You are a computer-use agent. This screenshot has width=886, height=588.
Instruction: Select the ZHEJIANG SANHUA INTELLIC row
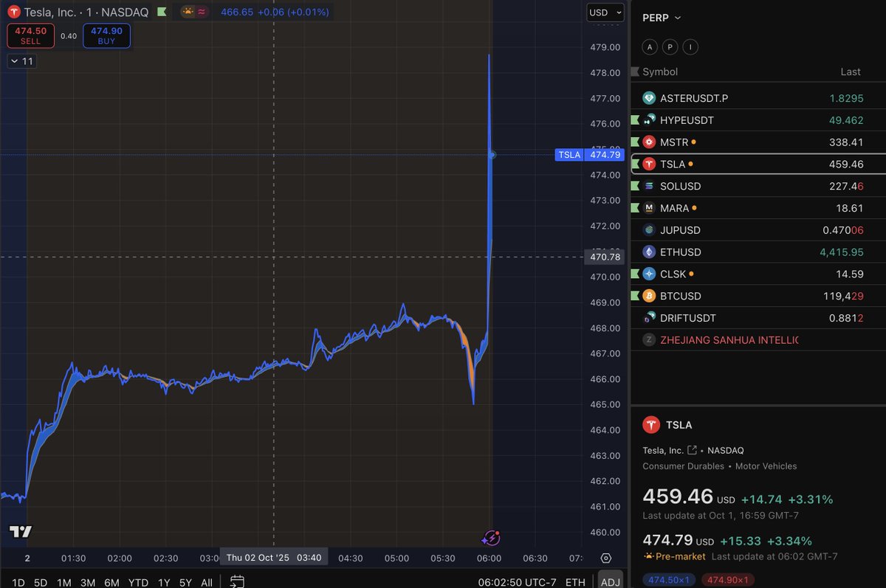[758, 340]
